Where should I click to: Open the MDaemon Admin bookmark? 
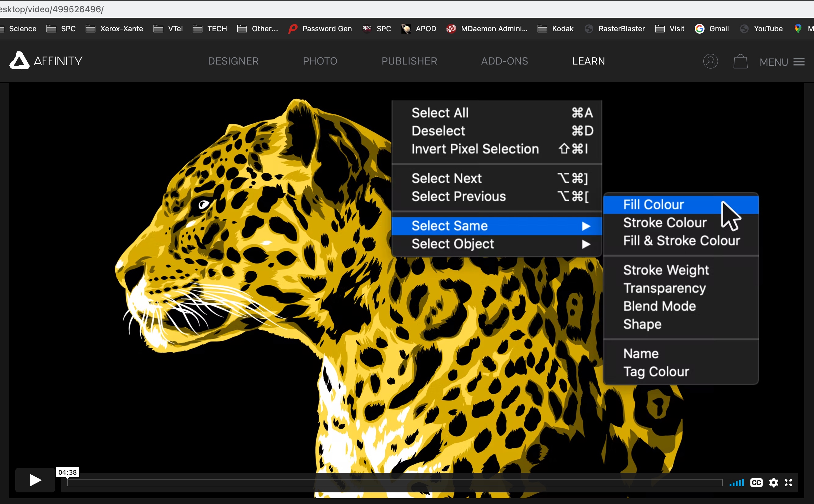487,29
